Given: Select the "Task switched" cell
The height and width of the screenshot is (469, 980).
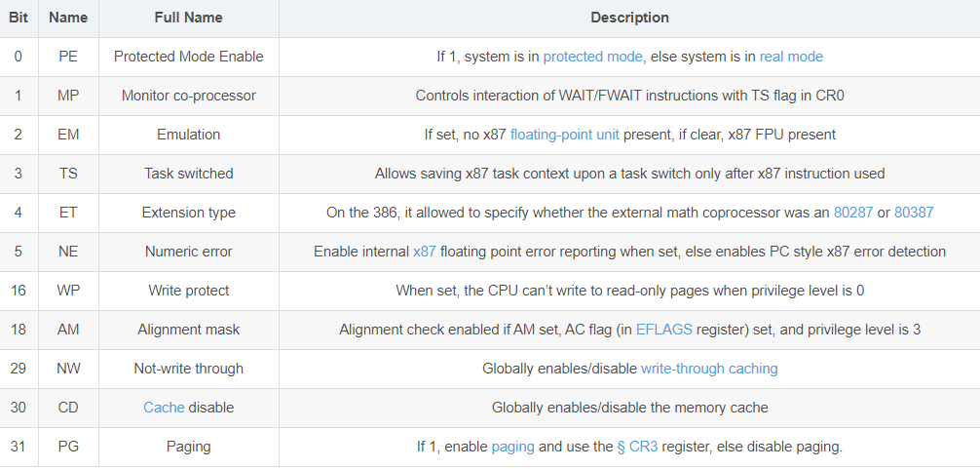Looking at the screenshot, I should 188,174.
